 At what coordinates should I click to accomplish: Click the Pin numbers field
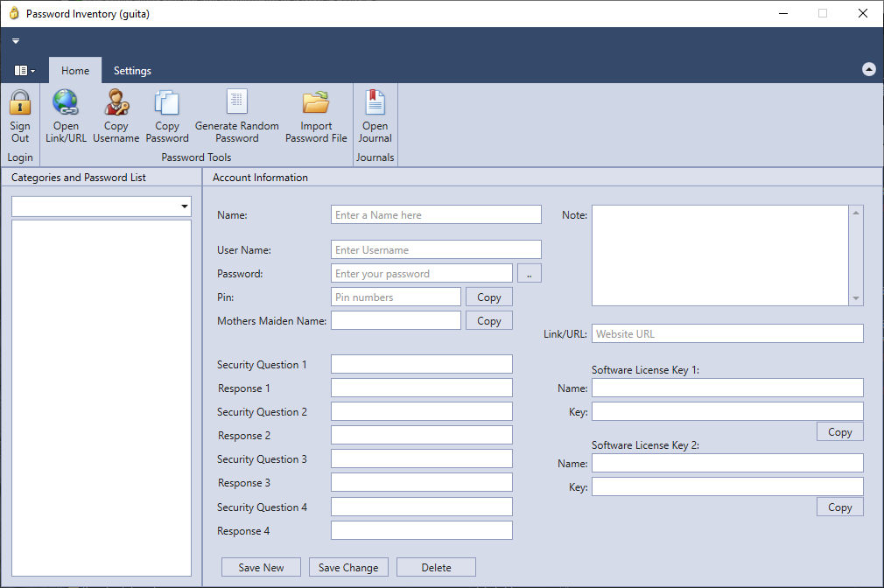[x=396, y=297]
